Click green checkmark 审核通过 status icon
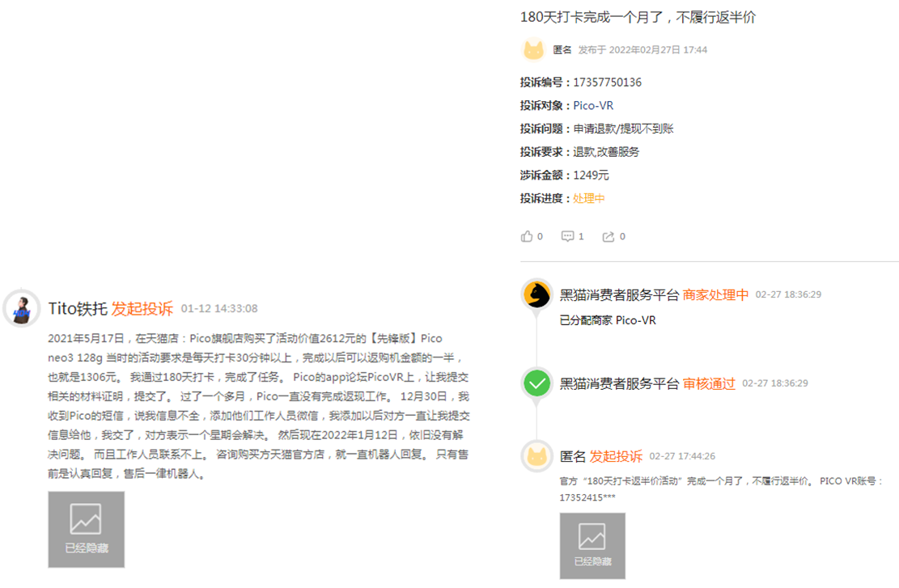The width and height of the screenshot is (899, 588). coord(537,383)
